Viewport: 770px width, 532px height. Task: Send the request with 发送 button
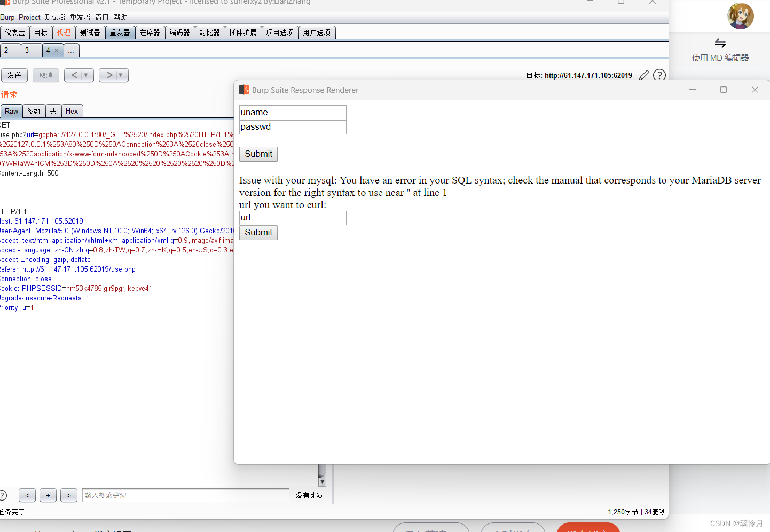(14, 75)
